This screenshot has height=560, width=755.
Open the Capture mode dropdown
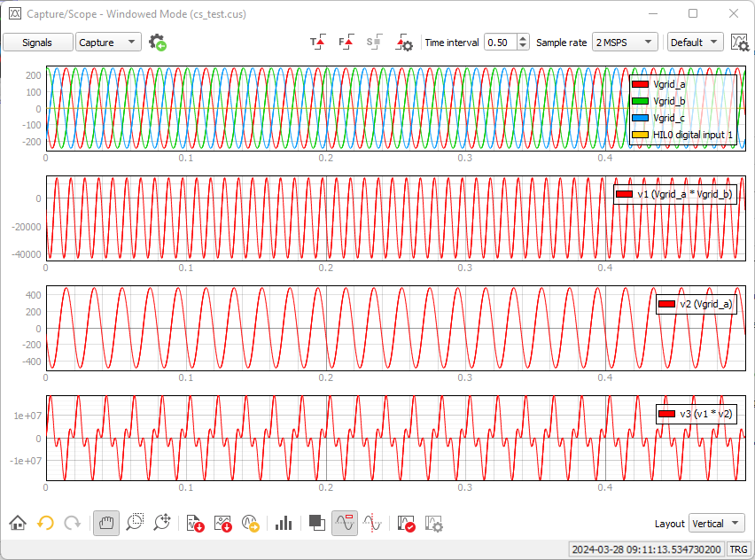108,43
